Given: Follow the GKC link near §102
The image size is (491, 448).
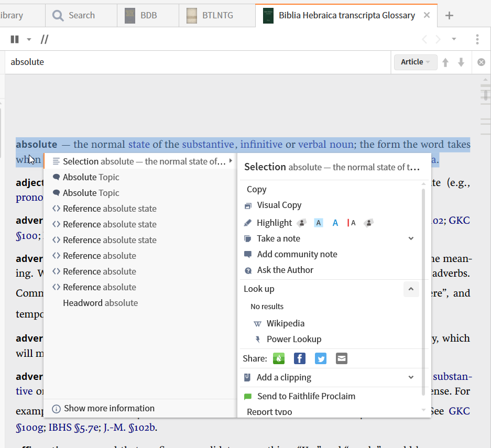Looking at the screenshot, I should [x=459, y=221].
